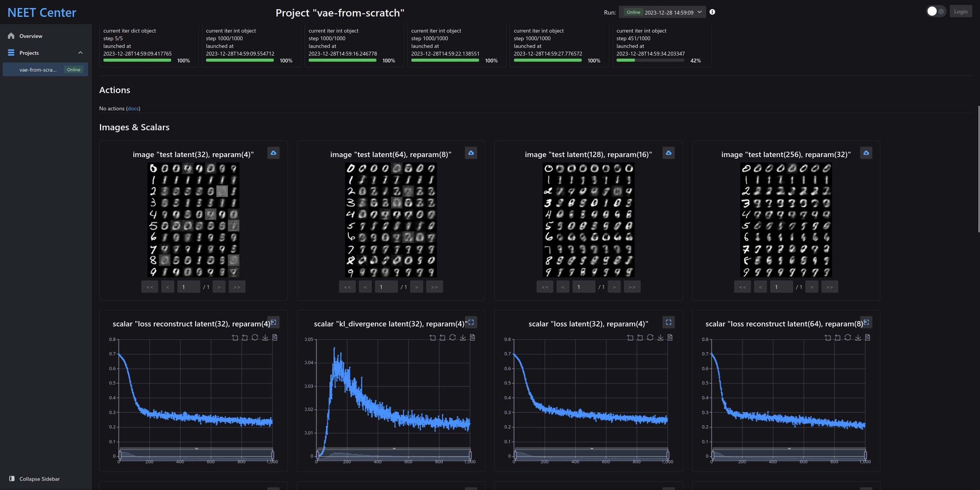Open data view of loss latent(32) chart

click(670, 338)
